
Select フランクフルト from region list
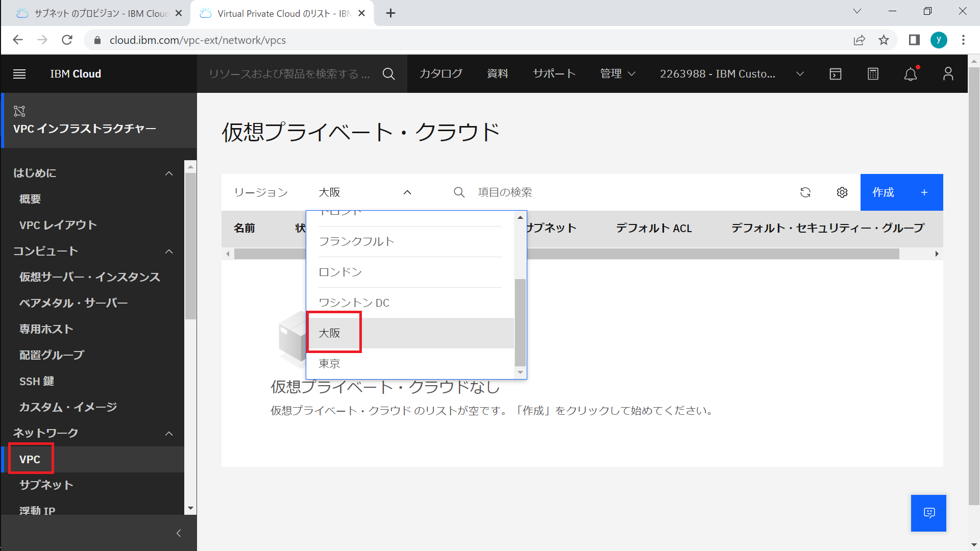coord(356,241)
